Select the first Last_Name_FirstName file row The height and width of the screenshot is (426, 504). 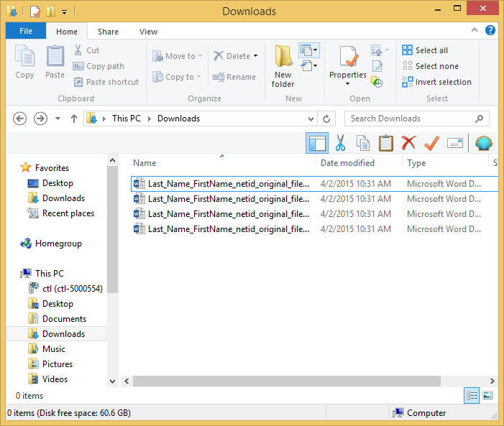click(x=314, y=184)
